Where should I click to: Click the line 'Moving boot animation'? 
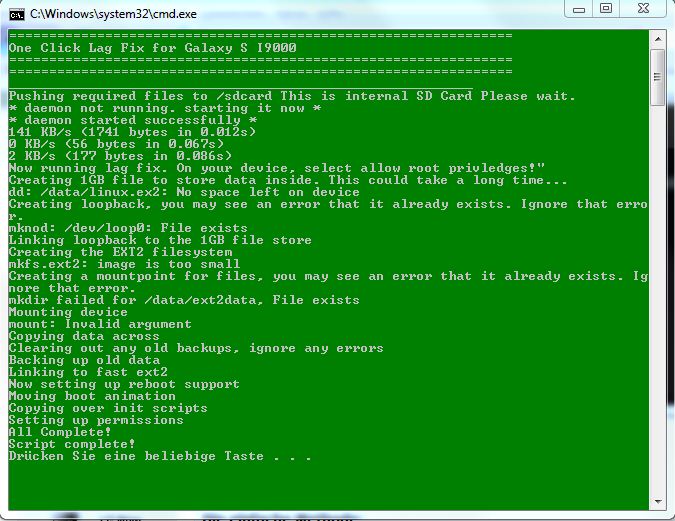[92, 396]
